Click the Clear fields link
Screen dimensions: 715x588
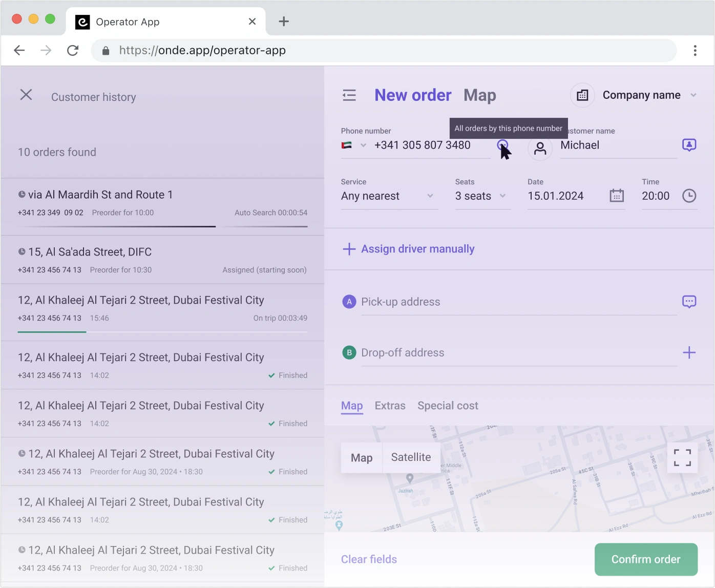369,559
